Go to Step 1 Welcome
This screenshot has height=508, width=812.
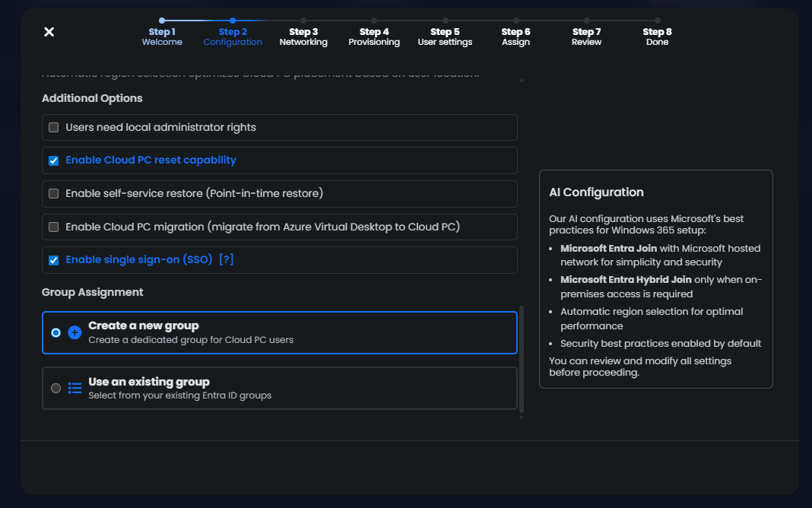point(162,37)
